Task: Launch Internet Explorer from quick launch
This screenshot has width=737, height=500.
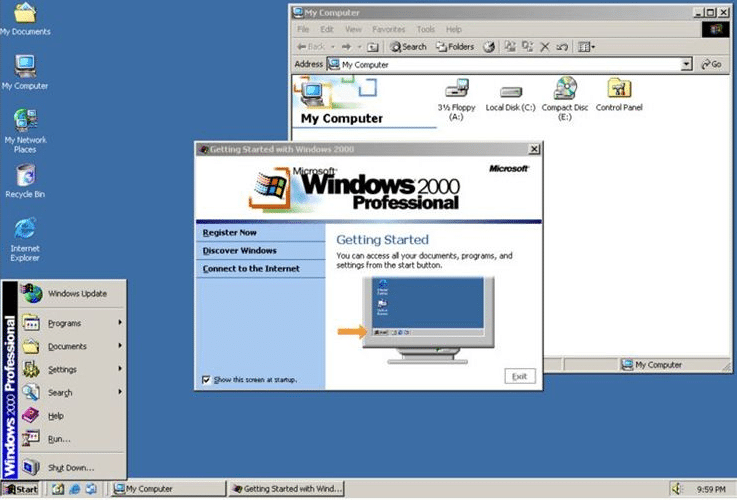Action: pos(74,489)
